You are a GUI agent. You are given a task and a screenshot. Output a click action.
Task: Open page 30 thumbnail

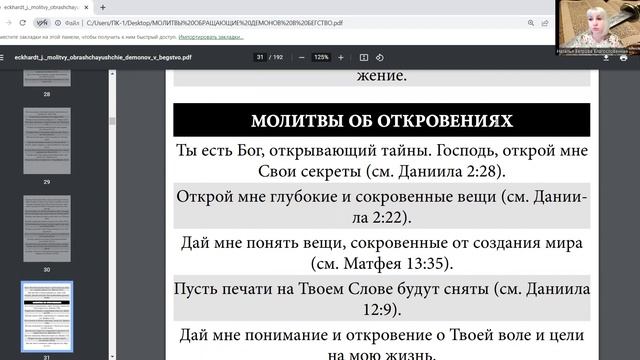47,229
